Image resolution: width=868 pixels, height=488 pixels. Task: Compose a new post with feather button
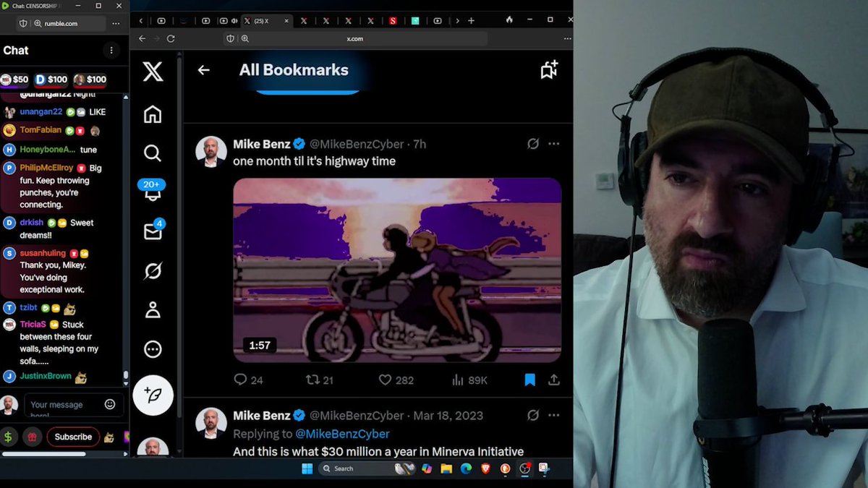(153, 395)
